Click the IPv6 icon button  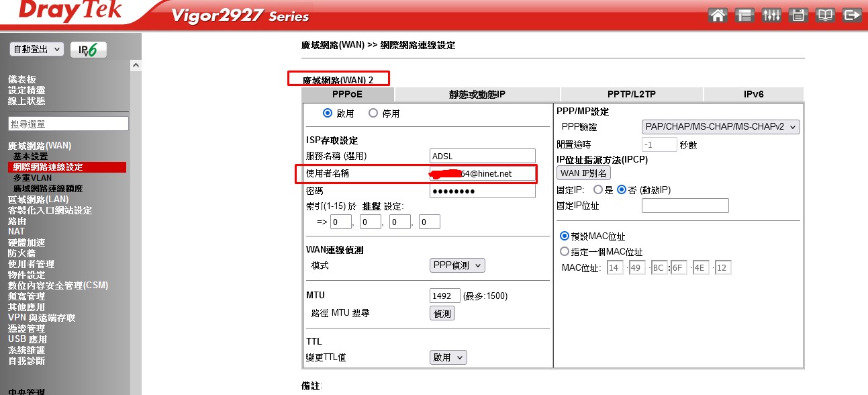tap(89, 50)
